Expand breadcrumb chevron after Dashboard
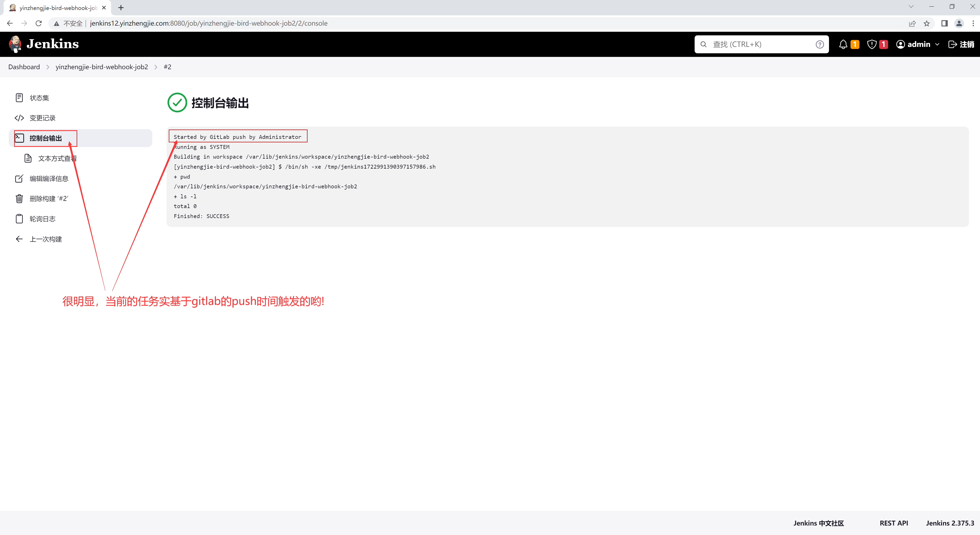 (x=48, y=67)
